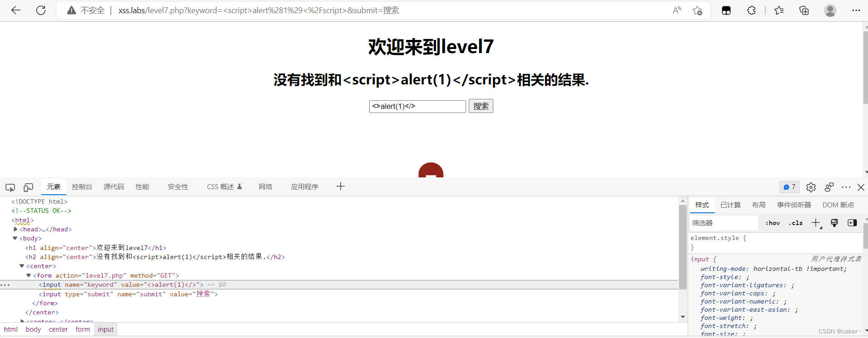Switch to the CSS 概述 tab
Image resolution: width=868 pixels, height=338 pixels.
(x=224, y=187)
